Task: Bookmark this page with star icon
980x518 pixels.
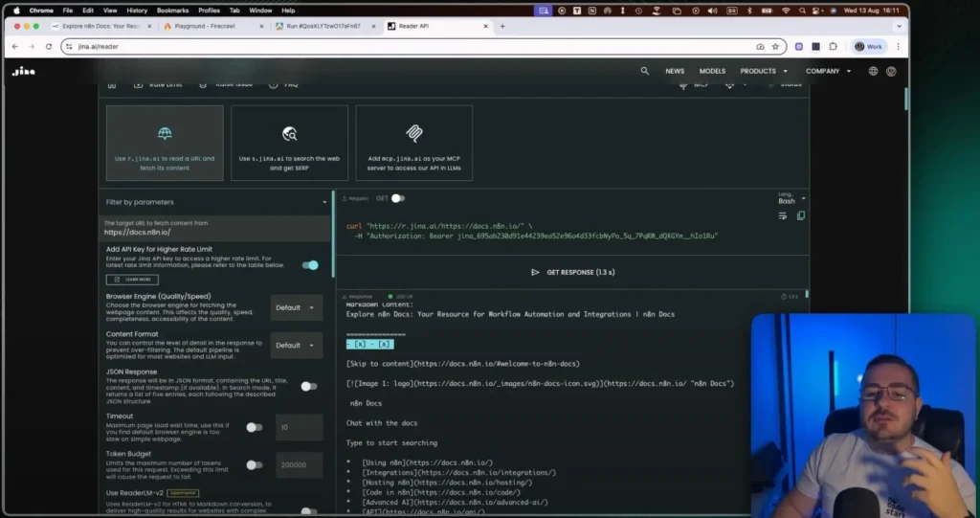Action: [x=775, y=46]
